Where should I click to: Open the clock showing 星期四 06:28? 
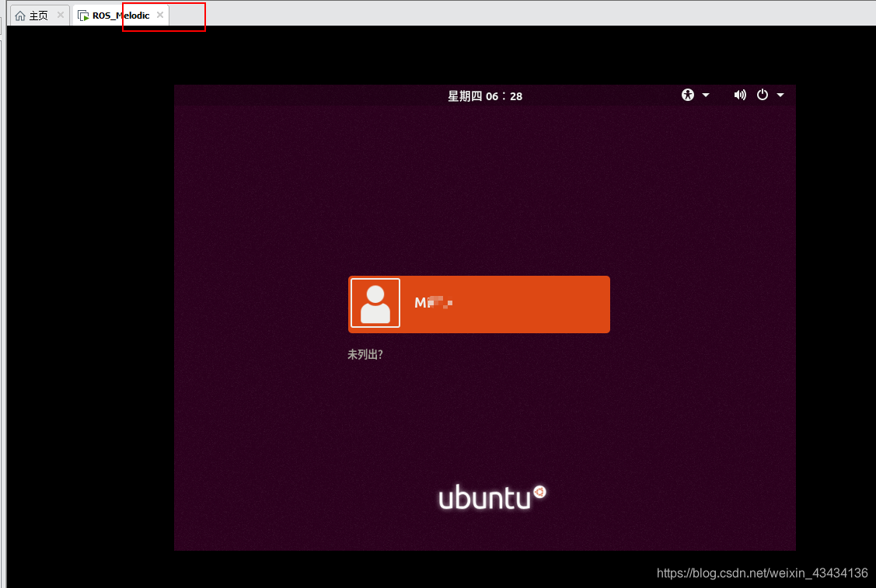(x=485, y=96)
